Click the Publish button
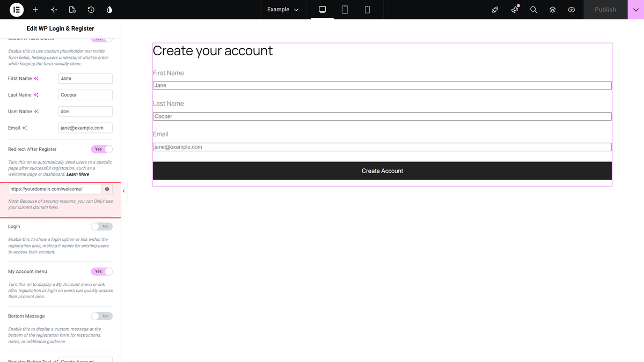 tap(605, 10)
